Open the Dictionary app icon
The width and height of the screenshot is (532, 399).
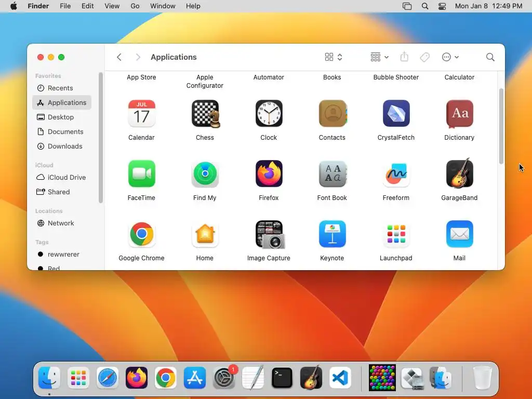[x=459, y=113]
